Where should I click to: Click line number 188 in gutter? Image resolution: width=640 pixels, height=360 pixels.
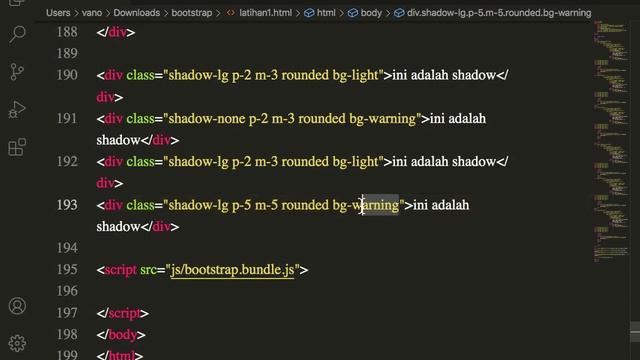click(x=67, y=32)
